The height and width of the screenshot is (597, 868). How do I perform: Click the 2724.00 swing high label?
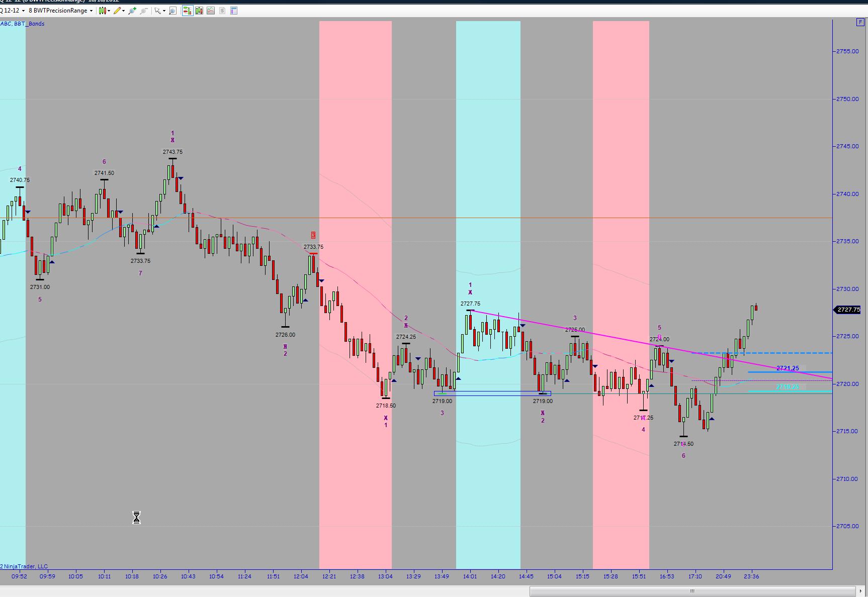click(x=659, y=339)
